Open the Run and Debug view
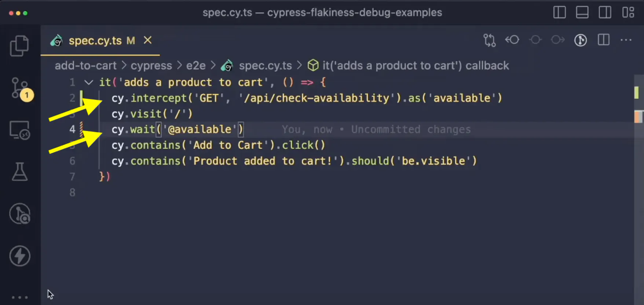Image resolution: width=644 pixels, height=305 pixels. click(19, 214)
